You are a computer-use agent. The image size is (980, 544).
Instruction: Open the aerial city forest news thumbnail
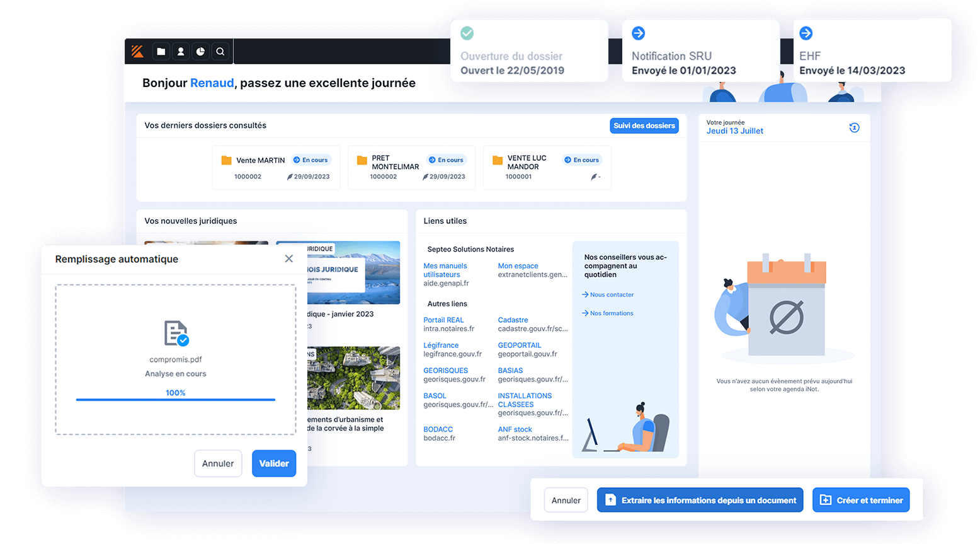[x=353, y=378]
